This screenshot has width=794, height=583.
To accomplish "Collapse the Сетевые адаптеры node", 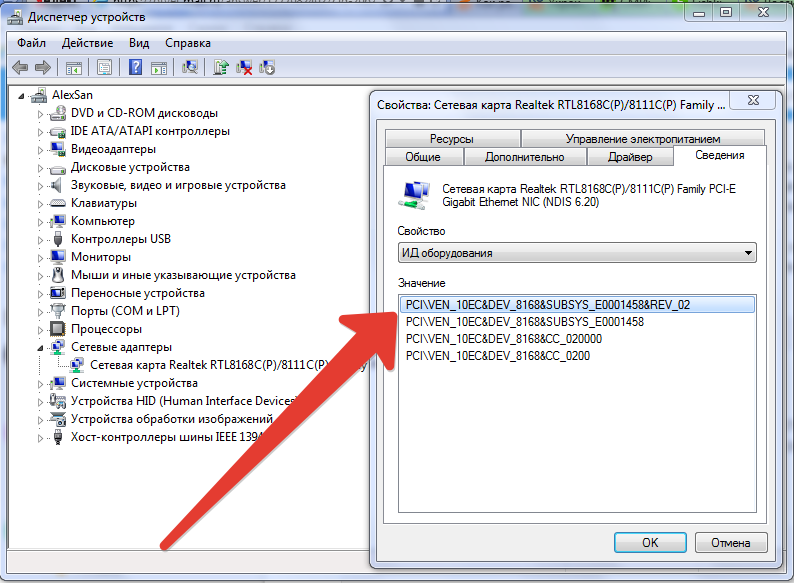I will 41,347.
